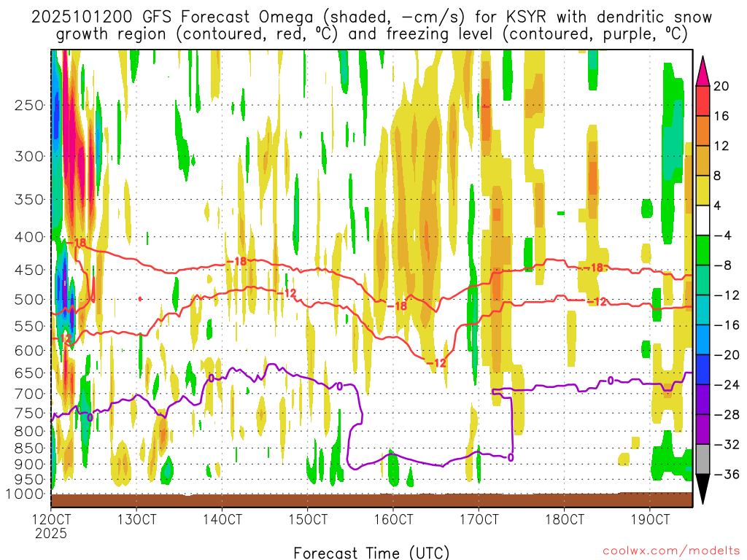Select the '400' pressure axis label
The image size is (747, 560).
point(29,237)
